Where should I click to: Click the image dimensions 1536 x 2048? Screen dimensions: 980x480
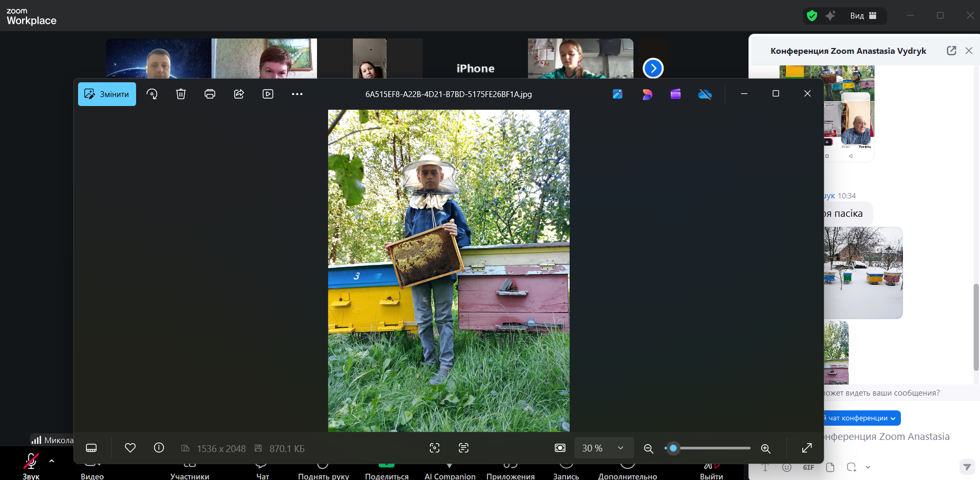[221, 448]
